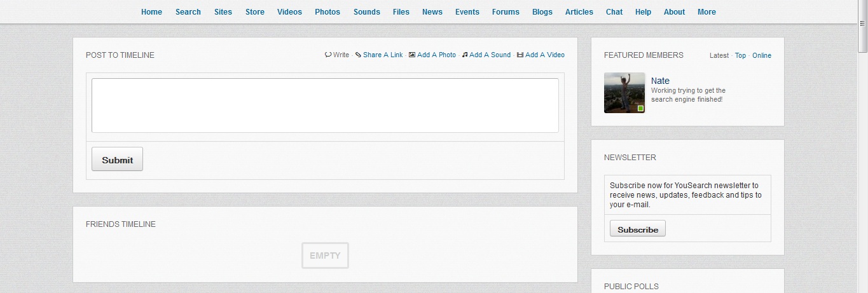Click the chain link icon
Viewport: 868px width, 293px height.
point(358,55)
